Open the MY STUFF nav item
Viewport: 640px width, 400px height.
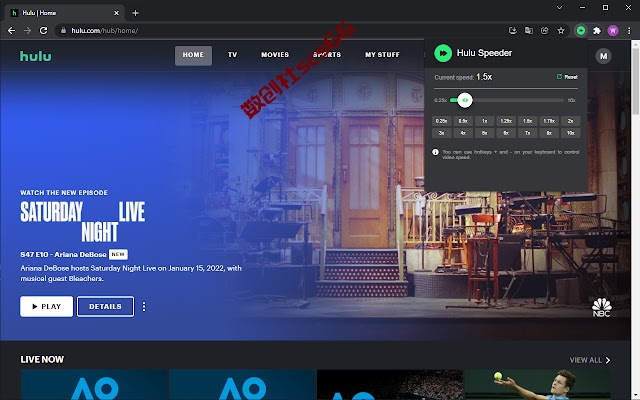point(382,55)
